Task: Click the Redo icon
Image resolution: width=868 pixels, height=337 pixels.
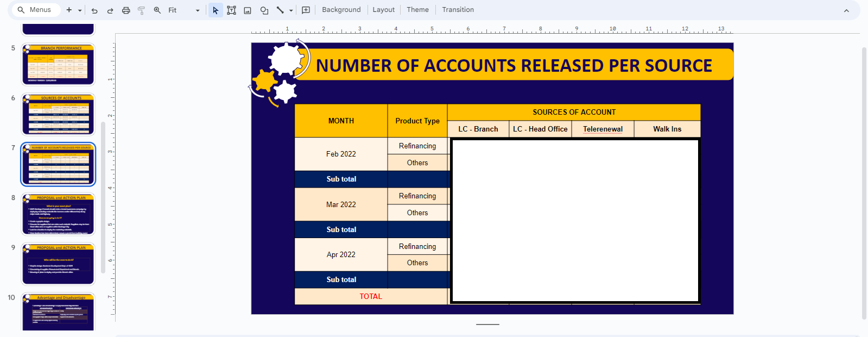Action: [110, 10]
